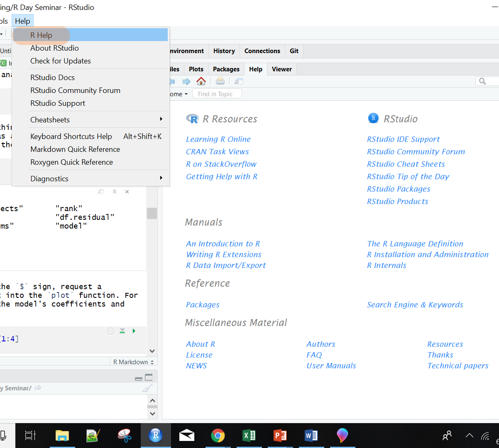This screenshot has height=448, width=499.
Task: Open the Paint 3D taskbar icon
Action: [342, 436]
